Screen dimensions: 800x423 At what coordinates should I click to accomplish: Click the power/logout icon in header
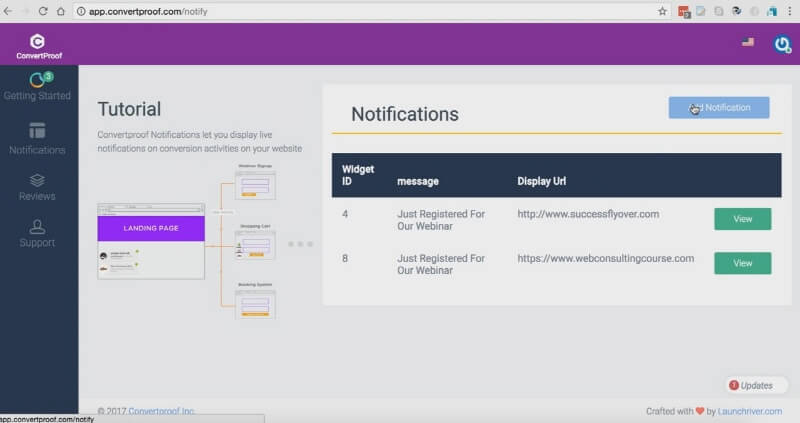(x=782, y=44)
